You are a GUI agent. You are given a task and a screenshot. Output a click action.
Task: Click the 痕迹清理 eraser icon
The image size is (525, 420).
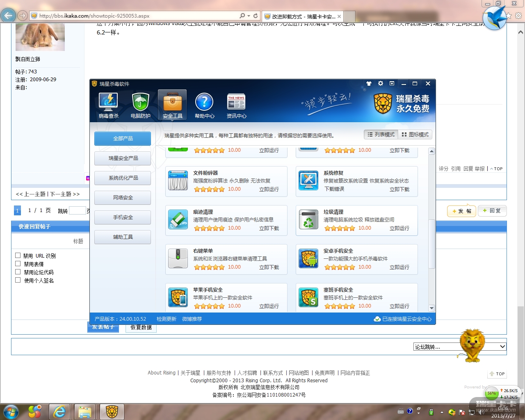[x=178, y=220]
